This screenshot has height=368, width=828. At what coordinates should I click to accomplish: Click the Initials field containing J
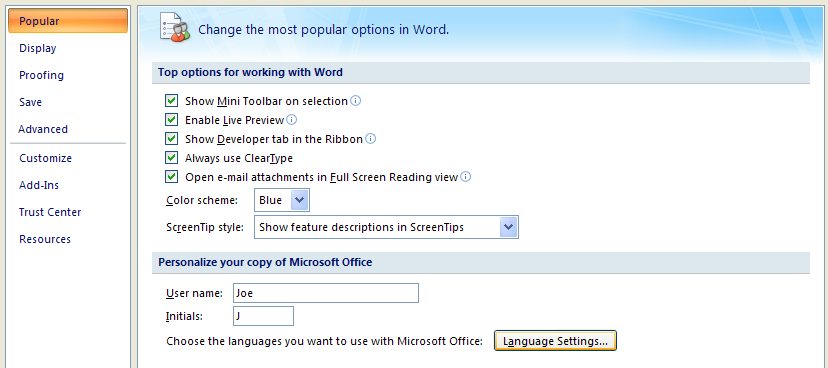point(263,316)
